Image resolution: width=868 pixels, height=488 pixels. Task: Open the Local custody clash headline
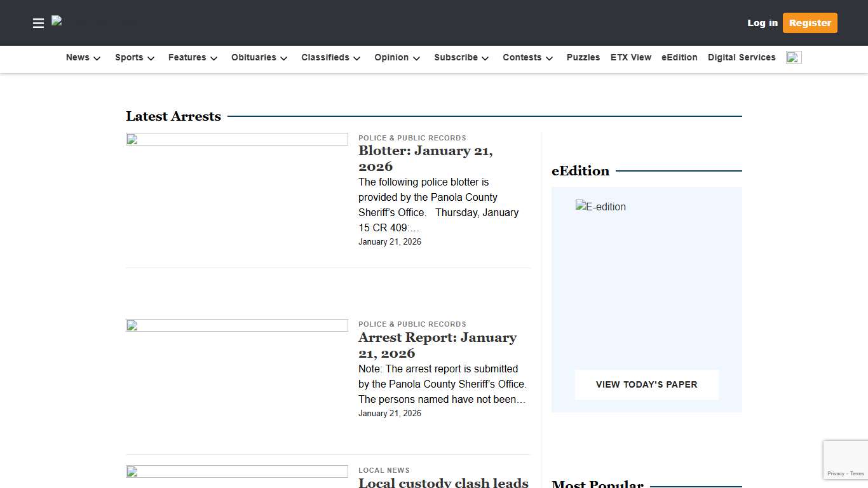coord(443,482)
